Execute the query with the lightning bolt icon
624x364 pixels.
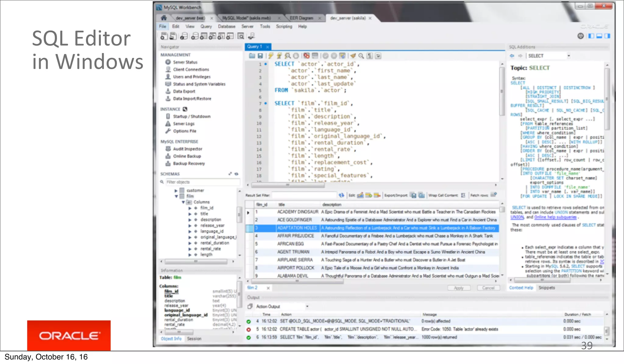tap(271, 56)
